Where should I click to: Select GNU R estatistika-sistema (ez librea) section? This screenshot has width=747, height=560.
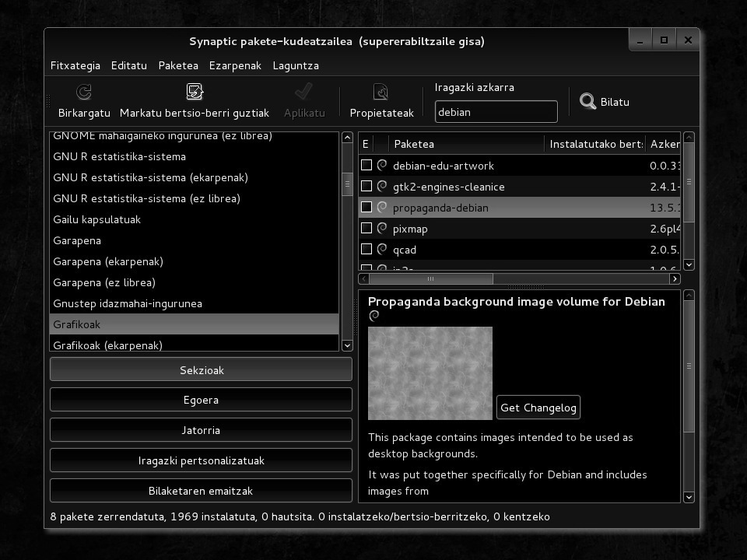tap(194, 198)
